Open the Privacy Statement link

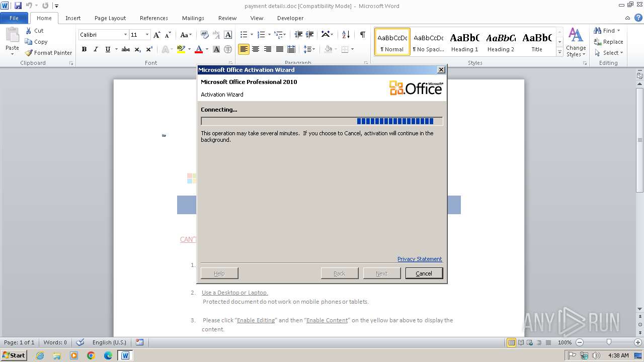coord(420,259)
